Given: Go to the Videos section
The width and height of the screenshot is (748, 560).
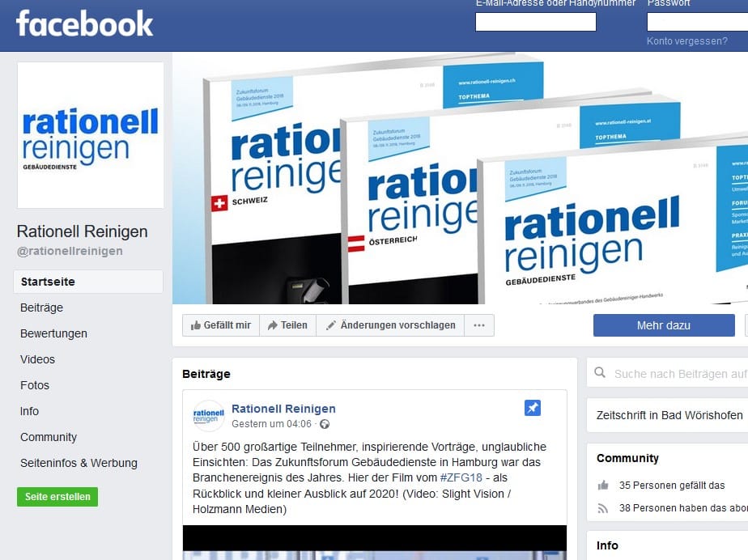Looking at the screenshot, I should point(37,359).
